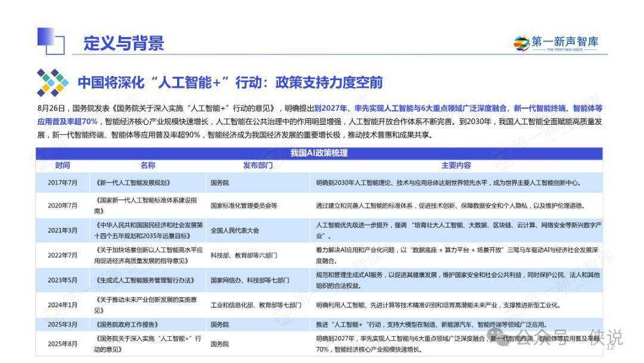Select the 名称 column header
Image resolution: width=644 pixels, height=363 pixels.
(x=148, y=165)
